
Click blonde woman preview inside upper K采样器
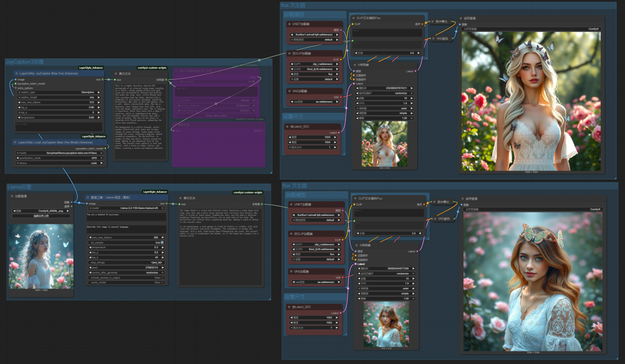pos(385,144)
